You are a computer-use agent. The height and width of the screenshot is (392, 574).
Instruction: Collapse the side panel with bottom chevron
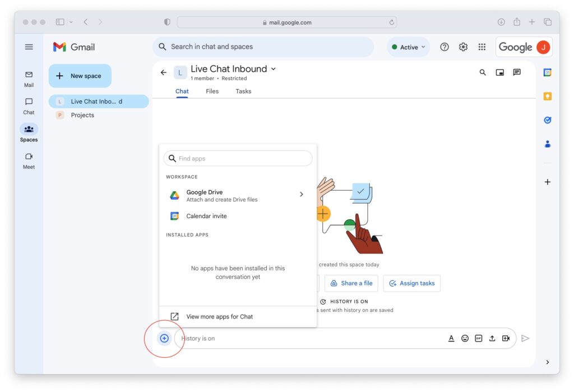[547, 362]
